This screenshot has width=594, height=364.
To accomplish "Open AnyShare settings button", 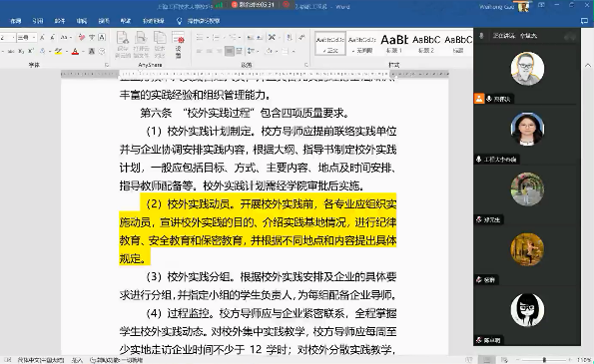I will 178,45.
